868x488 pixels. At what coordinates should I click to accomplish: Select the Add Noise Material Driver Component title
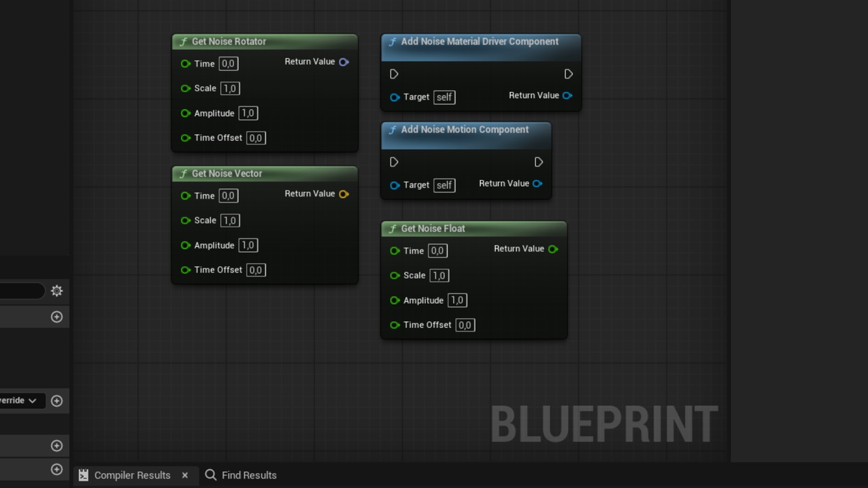coord(480,41)
